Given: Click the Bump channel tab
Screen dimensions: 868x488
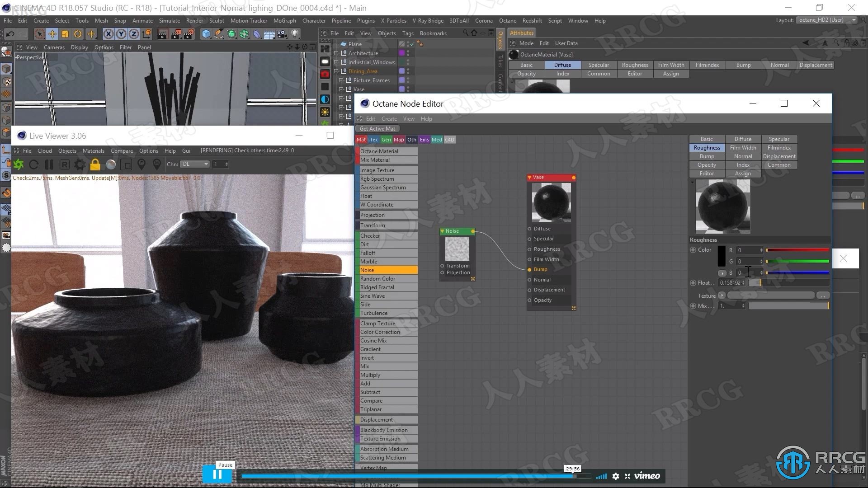Looking at the screenshot, I should tap(706, 156).
